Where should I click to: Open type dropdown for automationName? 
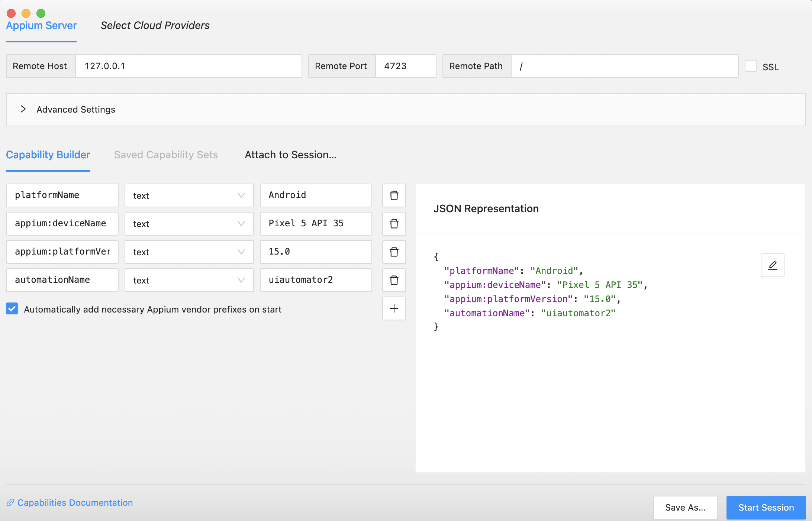coord(189,280)
